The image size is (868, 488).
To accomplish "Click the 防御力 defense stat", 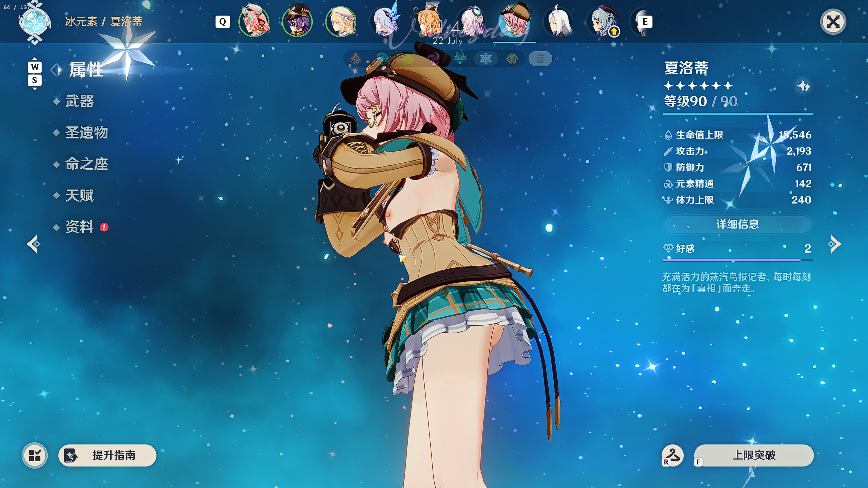I will click(x=737, y=167).
